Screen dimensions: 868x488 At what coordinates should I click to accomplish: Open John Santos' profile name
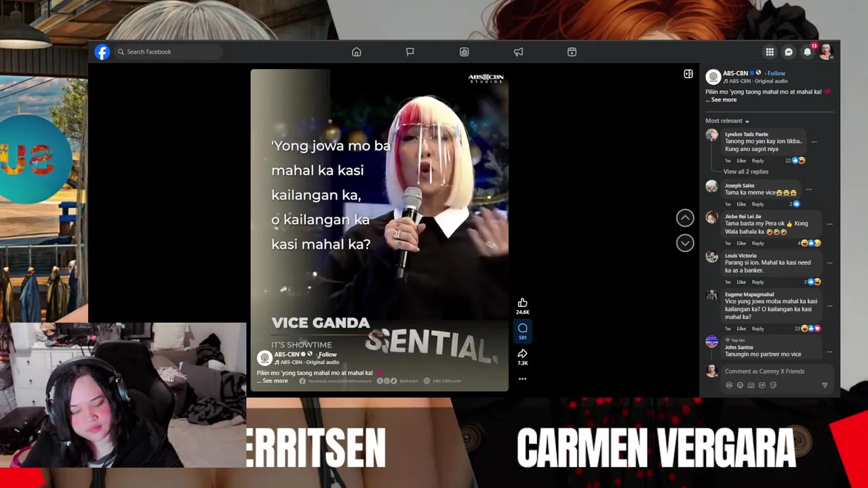tap(738, 347)
